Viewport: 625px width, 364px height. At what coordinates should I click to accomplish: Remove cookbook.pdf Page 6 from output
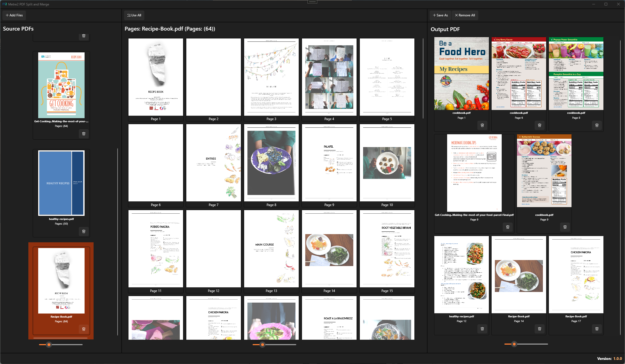pyautogui.click(x=539, y=125)
